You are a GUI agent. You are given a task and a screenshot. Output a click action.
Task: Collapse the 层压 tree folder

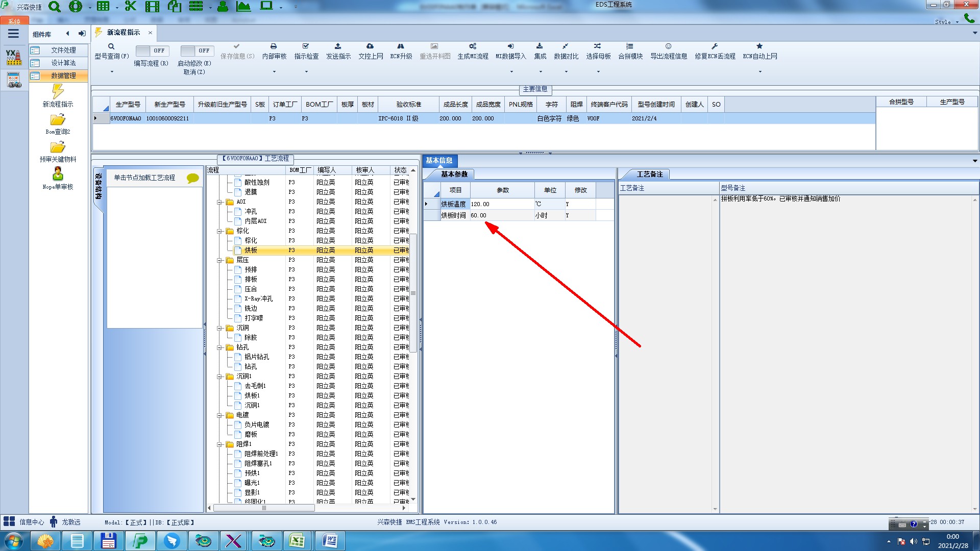[x=220, y=260]
